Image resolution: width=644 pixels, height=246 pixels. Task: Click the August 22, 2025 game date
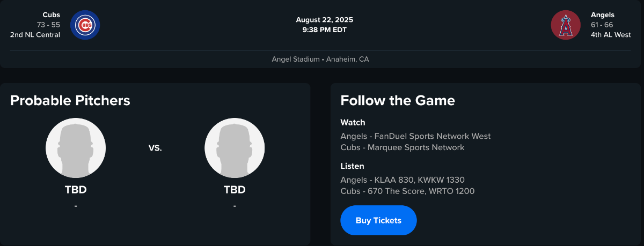coord(325,20)
